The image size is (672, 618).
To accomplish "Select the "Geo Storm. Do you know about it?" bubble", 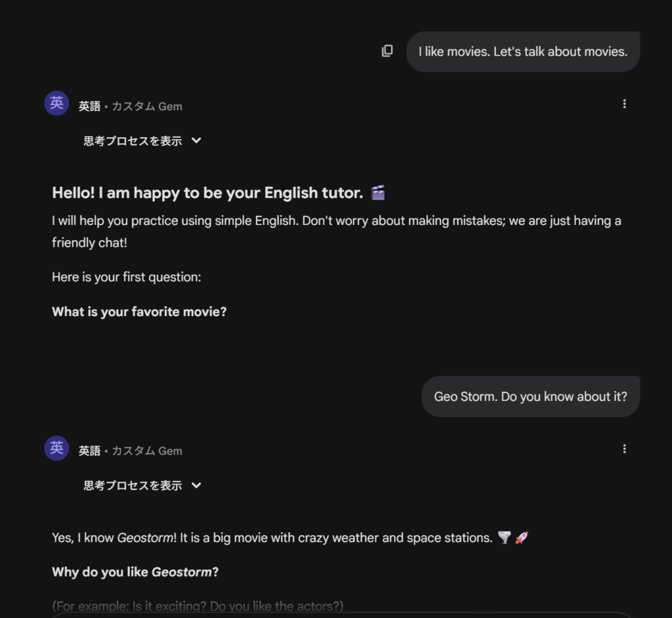I will (x=530, y=397).
